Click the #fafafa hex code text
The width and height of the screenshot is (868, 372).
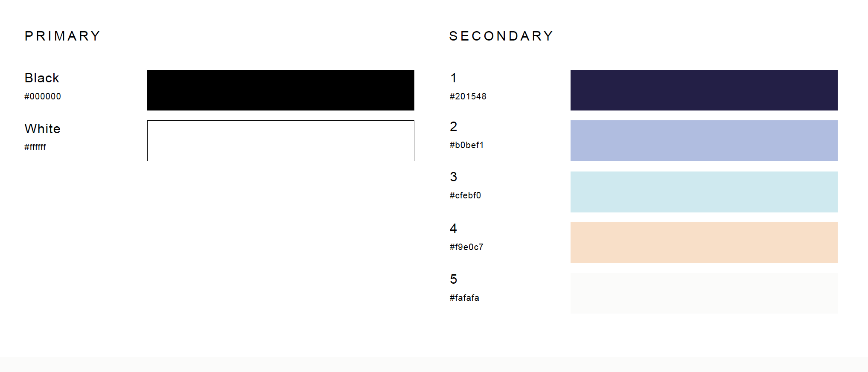point(464,298)
